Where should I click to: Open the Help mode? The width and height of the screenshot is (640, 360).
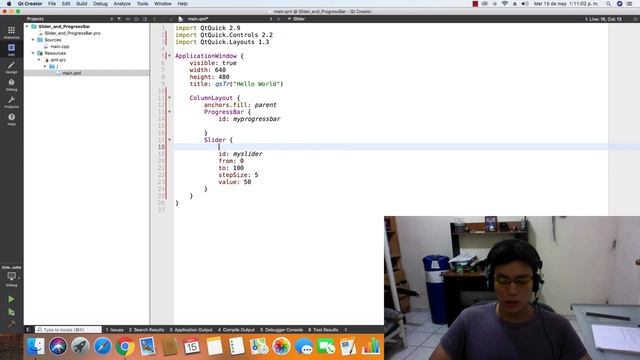pyautogui.click(x=11, y=120)
